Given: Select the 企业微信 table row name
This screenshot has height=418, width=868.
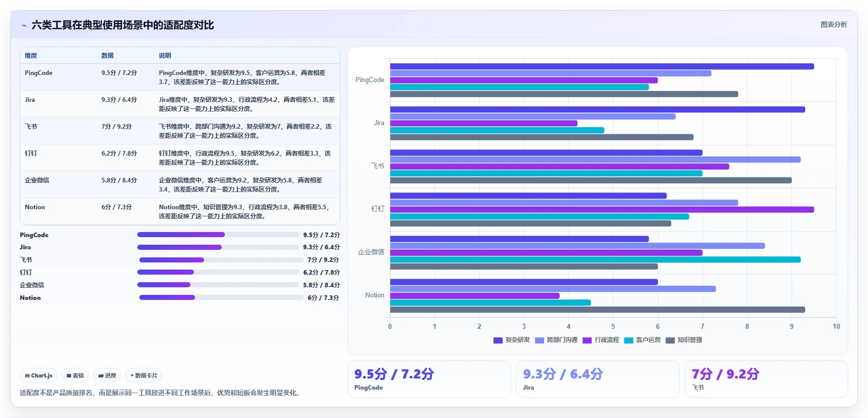Looking at the screenshot, I should (x=37, y=180).
